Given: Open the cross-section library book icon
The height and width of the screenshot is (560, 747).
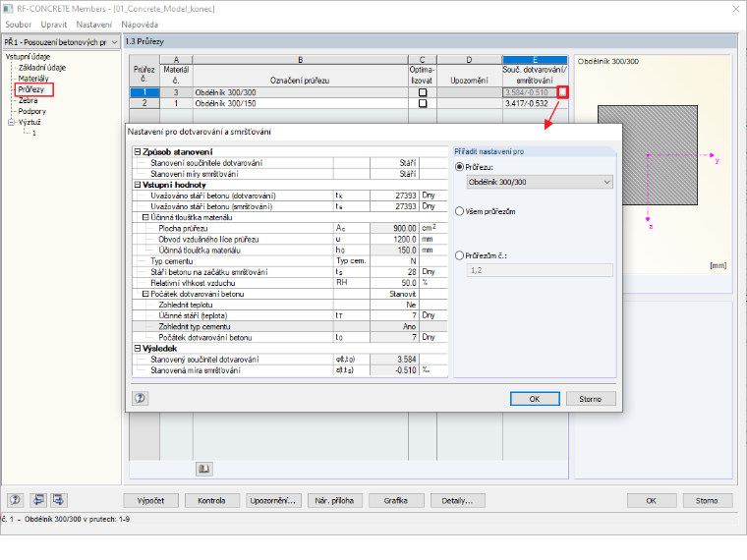Looking at the screenshot, I should pos(203,469).
